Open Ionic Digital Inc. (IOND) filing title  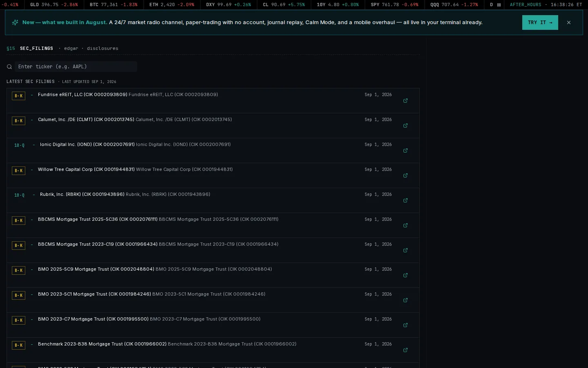(x=87, y=144)
